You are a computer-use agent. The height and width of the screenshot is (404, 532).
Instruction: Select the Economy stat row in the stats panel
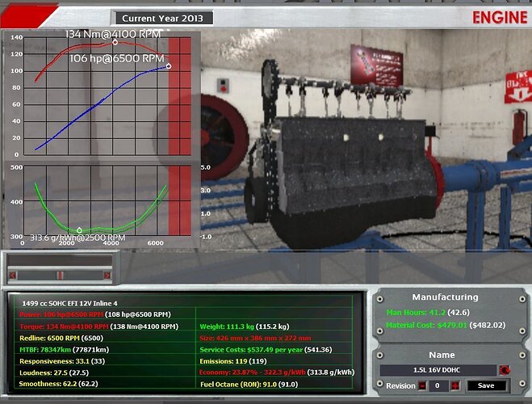tap(277, 372)
